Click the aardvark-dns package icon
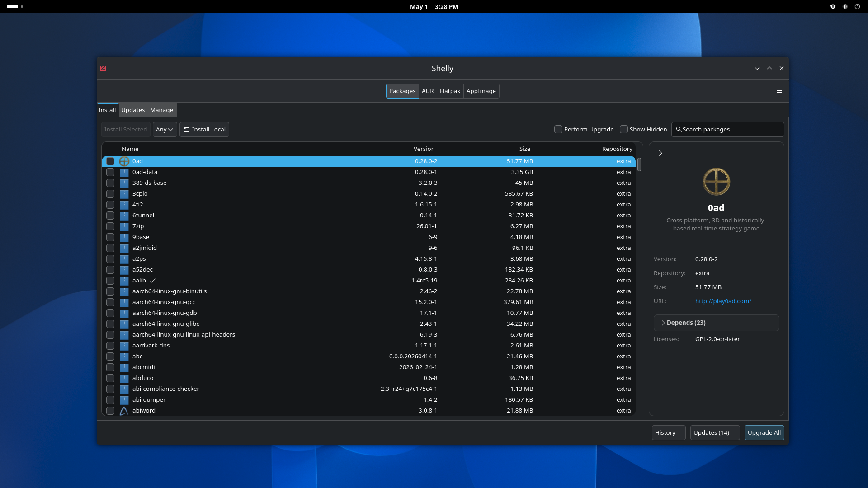Image resolution: width=868 pixels, height=488 pixels. click(x=124, y=346)
